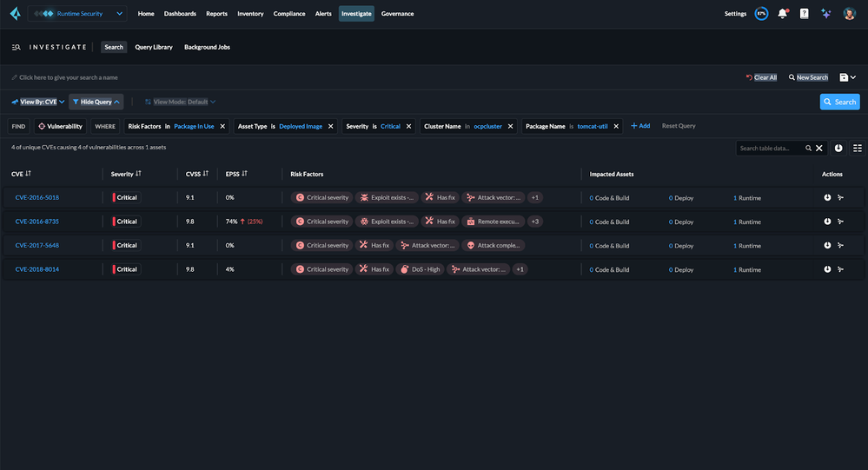Open the AI sparkle assistant icon
The height and width of the screenshot is (470, 868).
[825, 14]
